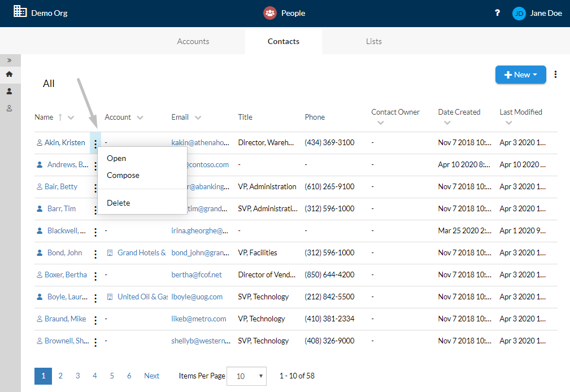The width and height of the screenshot is (570, 392).
Task: Choose Compose from the context menu
Action: (123, 175)
